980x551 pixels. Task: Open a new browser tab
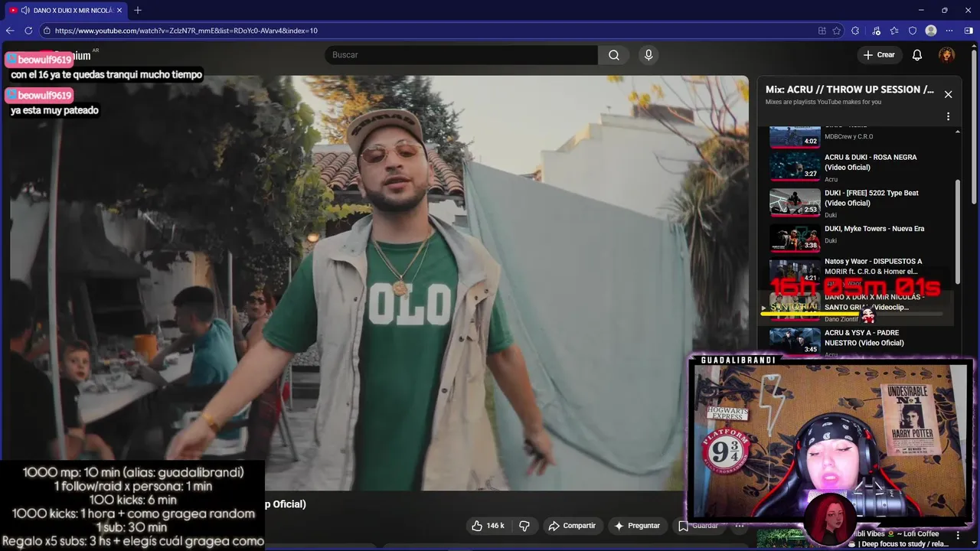pos(138,10)
